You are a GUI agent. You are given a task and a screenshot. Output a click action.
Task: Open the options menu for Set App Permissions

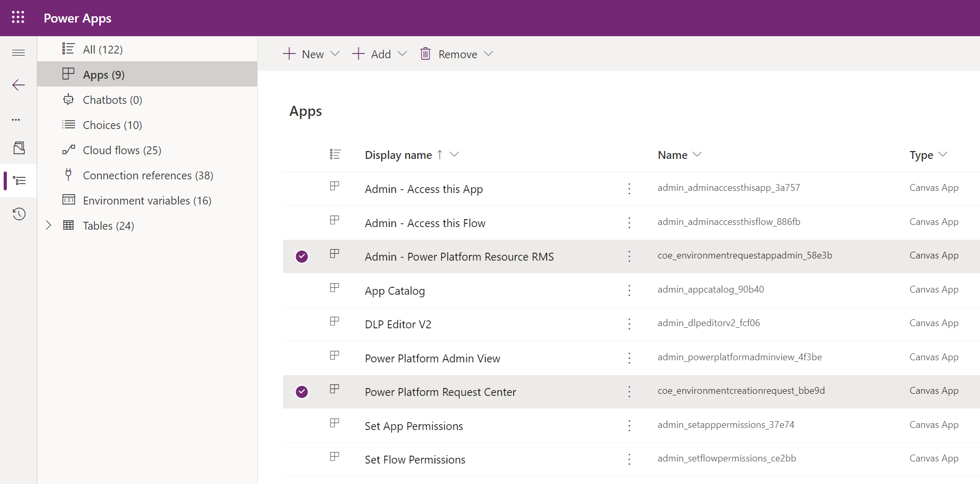[629, 426]
